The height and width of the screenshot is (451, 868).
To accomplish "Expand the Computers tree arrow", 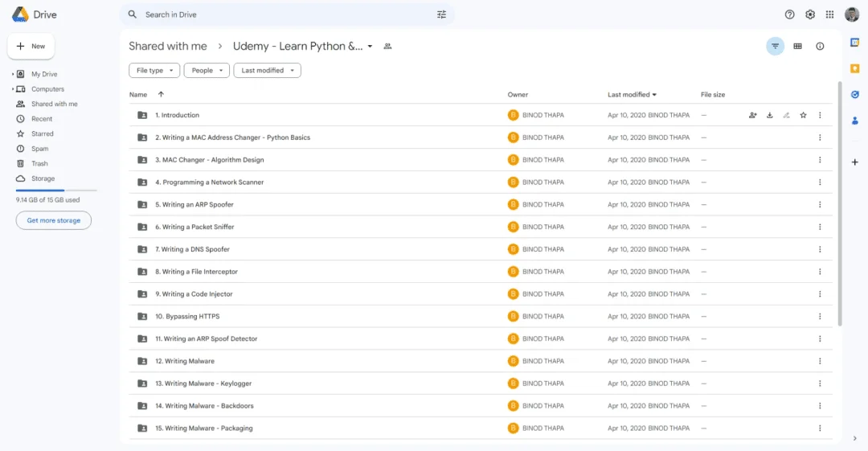I will pyautogui.click(x=13, y=89).
